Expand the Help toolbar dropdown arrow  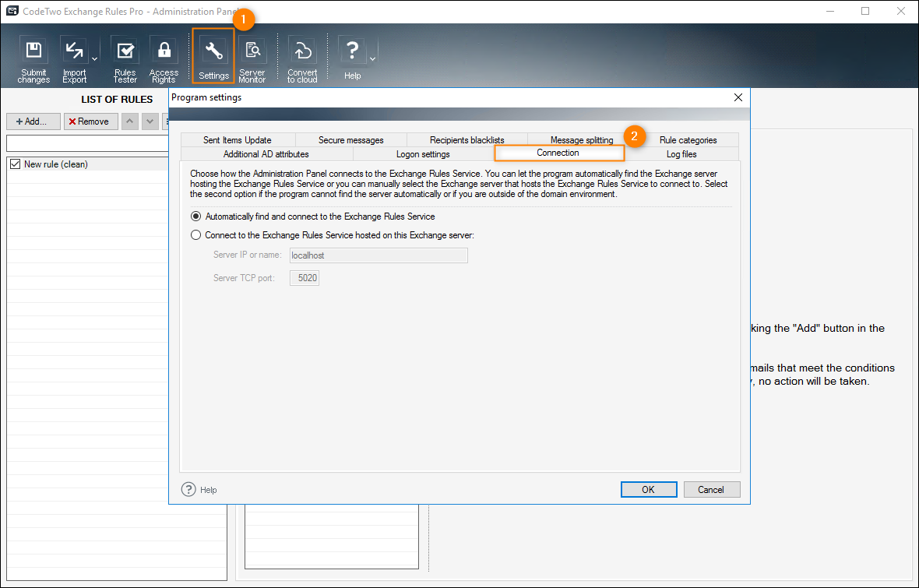[x=373, y=59]
